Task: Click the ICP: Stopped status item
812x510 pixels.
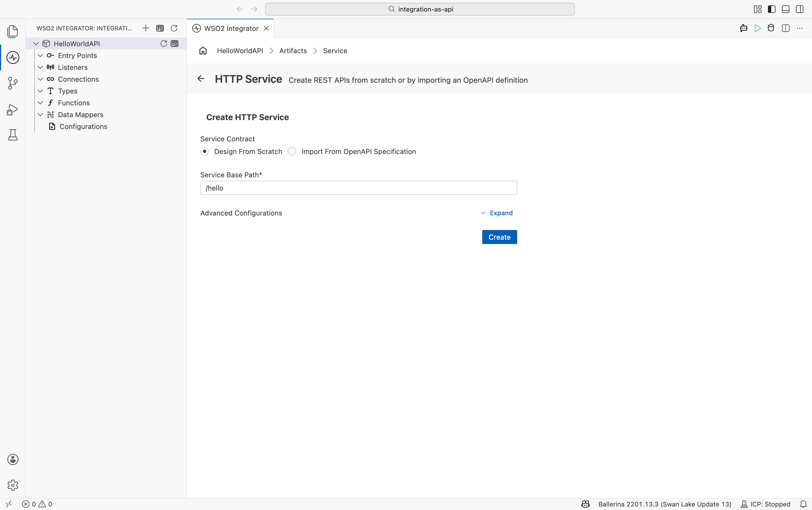Action: 765,504
